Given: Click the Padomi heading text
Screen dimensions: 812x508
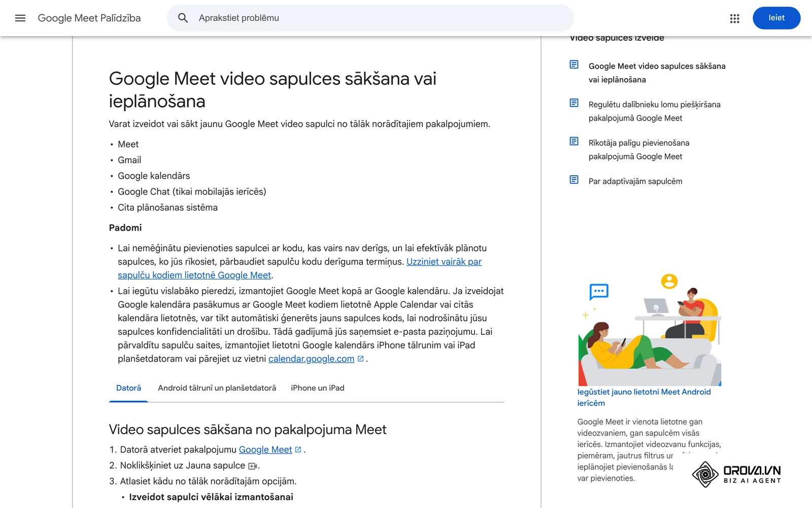Looking at the screenshot, I should [x=125, y=228].
